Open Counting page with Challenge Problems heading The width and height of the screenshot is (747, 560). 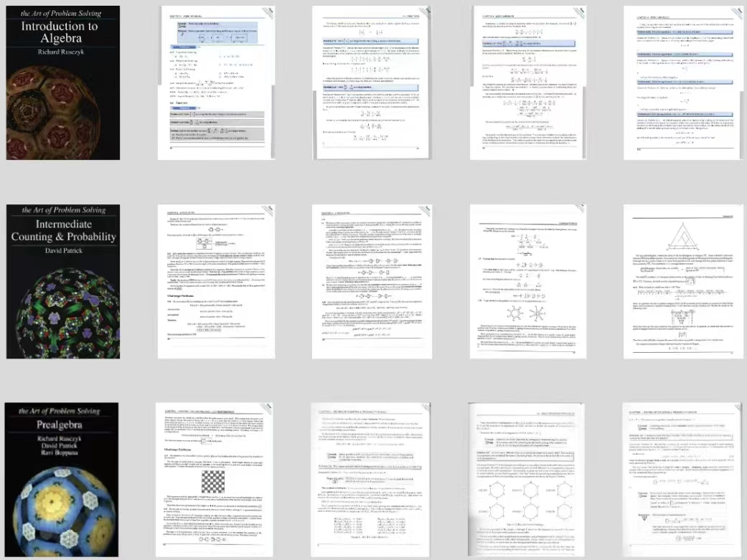point(216,281)
